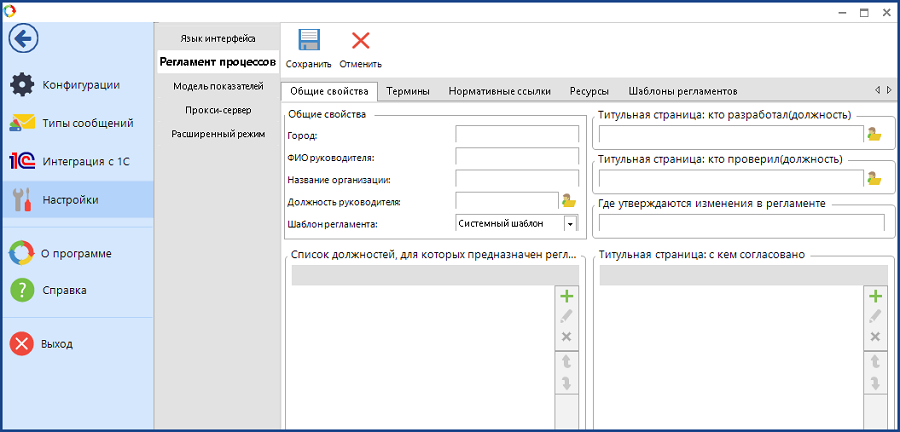This screenshot has width=900, height=432.
Task: Switch to the 'Термины' tab
Action: tap(408, 91)
